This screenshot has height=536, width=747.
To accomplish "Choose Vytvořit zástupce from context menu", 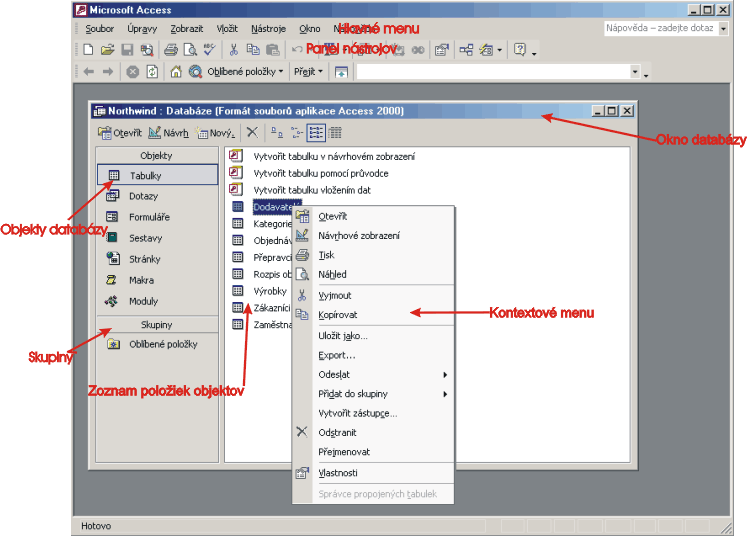I will [x=373, y=414].
